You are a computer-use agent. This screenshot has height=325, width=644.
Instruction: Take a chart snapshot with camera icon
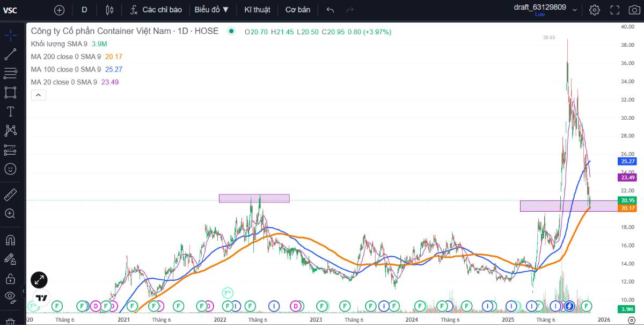coord(634,10)
